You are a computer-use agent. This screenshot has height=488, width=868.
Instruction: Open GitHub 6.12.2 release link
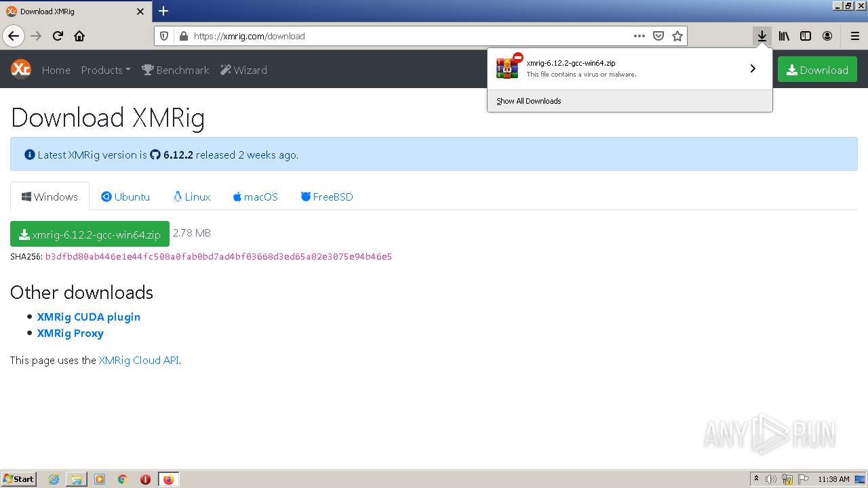pyautogui.click(x=172, y=155)
